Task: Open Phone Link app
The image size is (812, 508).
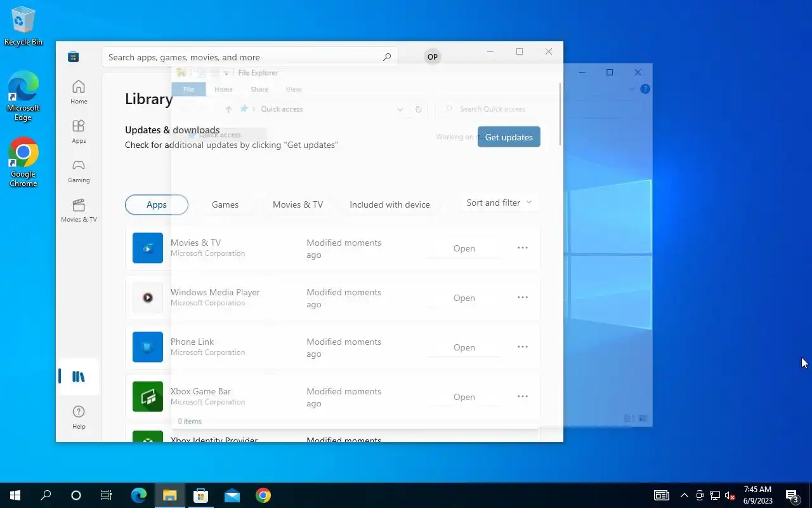Action: (464, 347)
